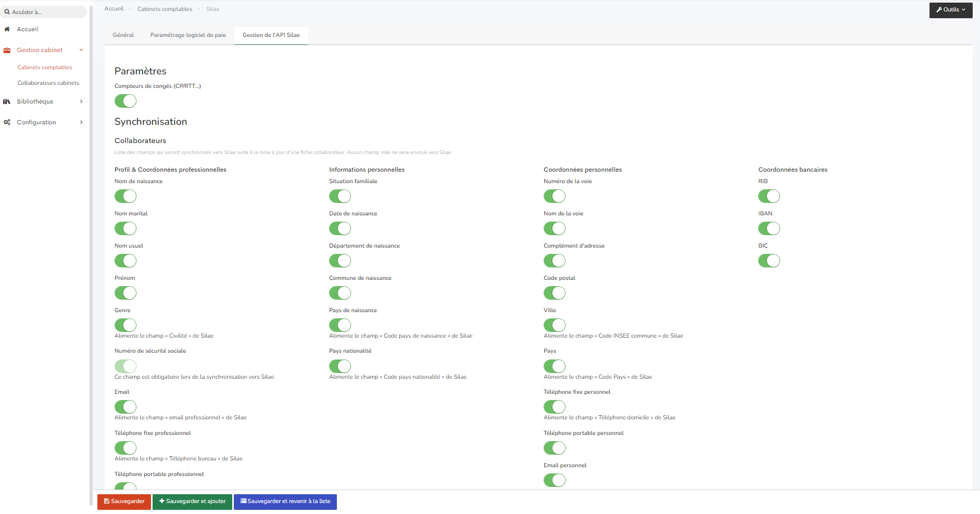Image resolution: width=980 pixels, height=514 pixels.
Task: Toggle Compteurs de congés (CP/RTT) switch
Action: point(125,101)
